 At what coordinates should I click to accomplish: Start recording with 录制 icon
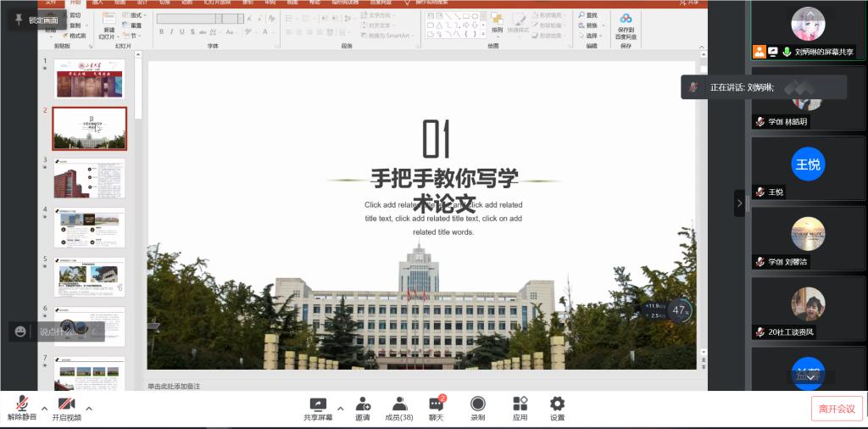(x=478, y=407)
